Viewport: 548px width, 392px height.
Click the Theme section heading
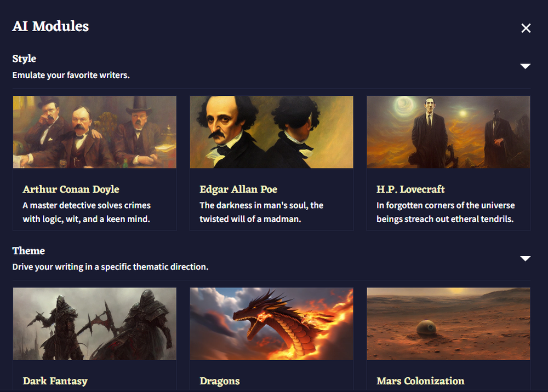(28, 251)
